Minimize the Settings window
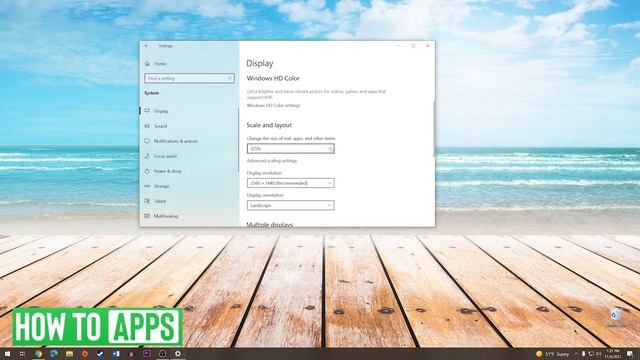 399,46
